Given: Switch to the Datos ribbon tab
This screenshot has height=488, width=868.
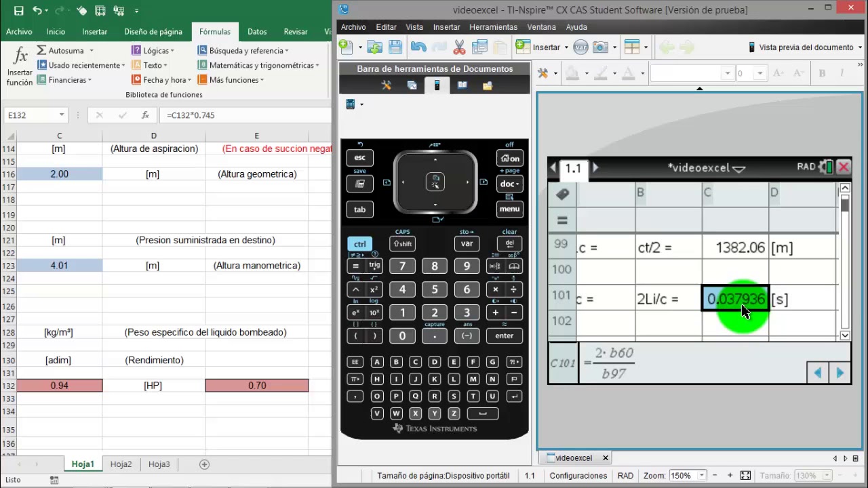Looking at the screenshot, I should pos(257,32).
